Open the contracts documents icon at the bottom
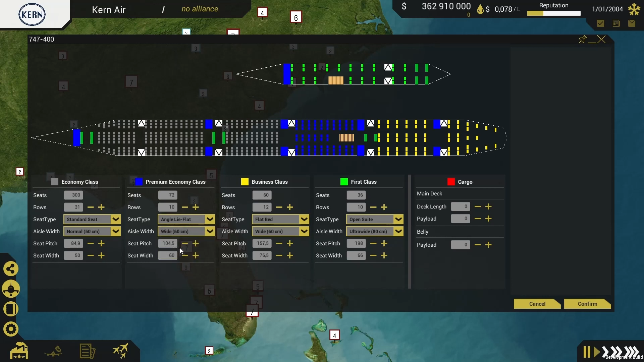The height and width of the screenshot is (362, 644). pos(87,351)
